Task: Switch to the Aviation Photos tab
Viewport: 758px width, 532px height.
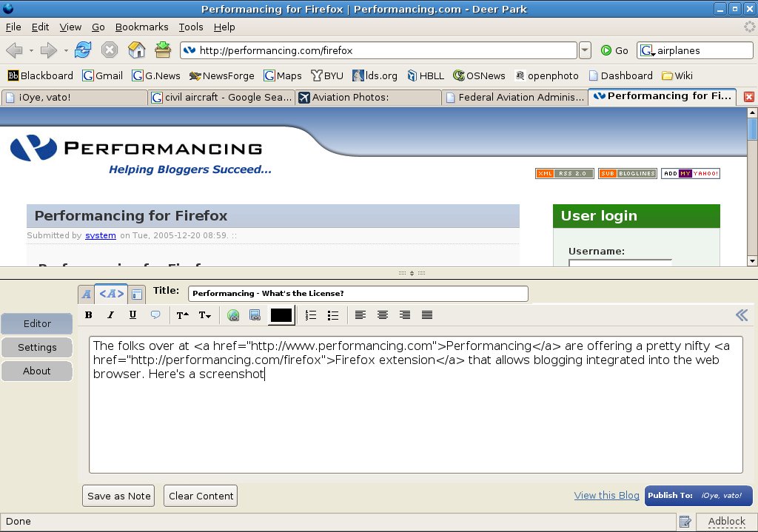Action: point(368,97)
